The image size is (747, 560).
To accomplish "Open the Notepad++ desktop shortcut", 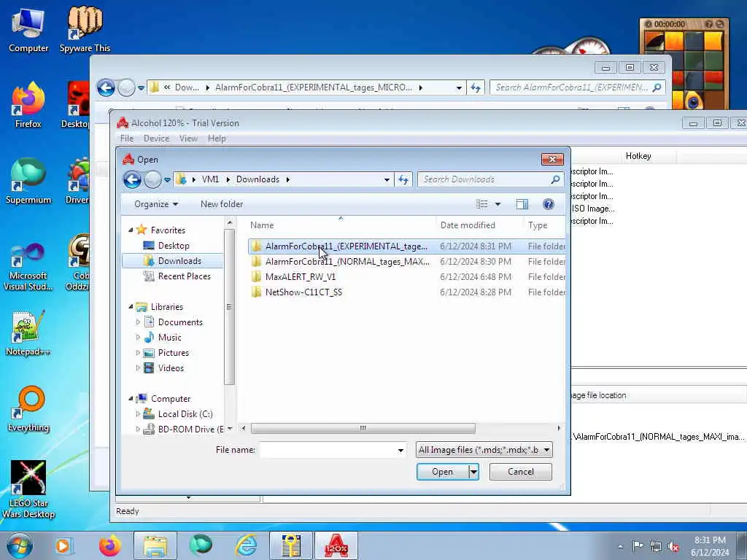I will click(28, 333).
